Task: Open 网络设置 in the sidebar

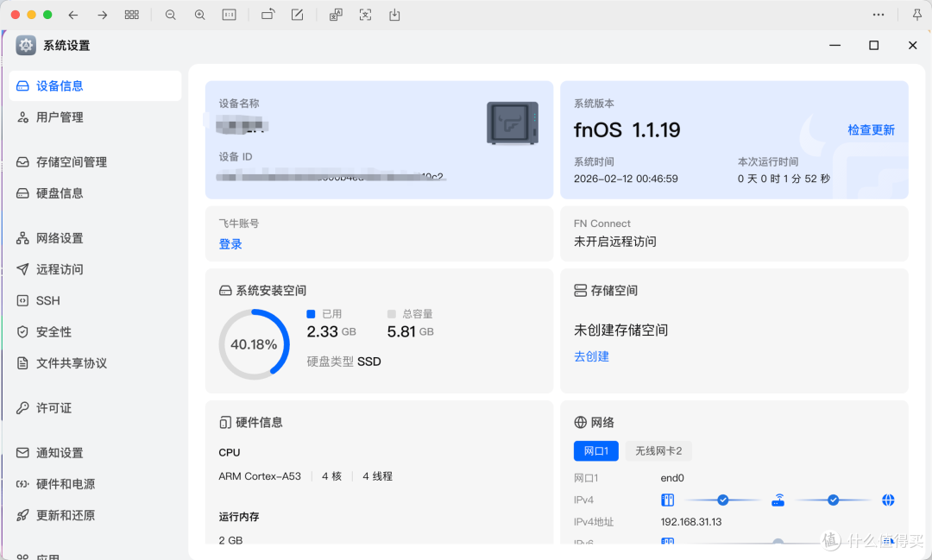Action: [x=95, y=238]
